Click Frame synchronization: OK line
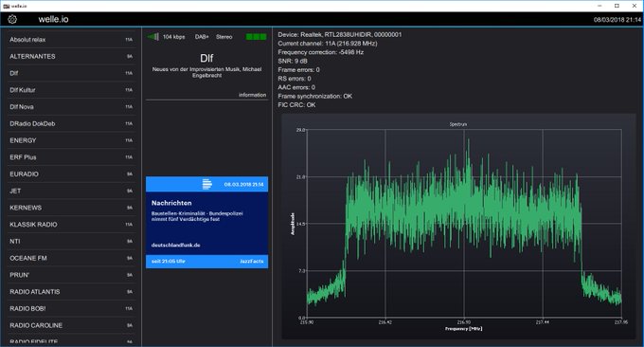 (315, 96)
